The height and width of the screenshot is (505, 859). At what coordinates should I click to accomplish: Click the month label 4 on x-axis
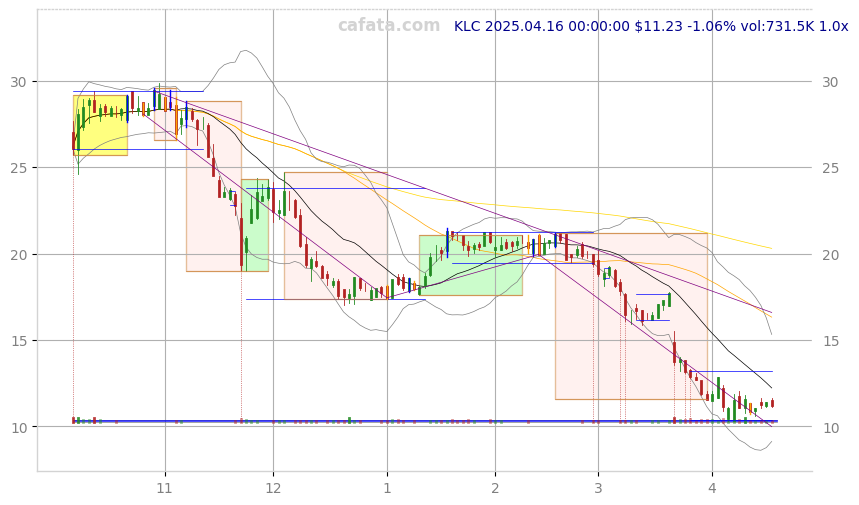point(712,488)
